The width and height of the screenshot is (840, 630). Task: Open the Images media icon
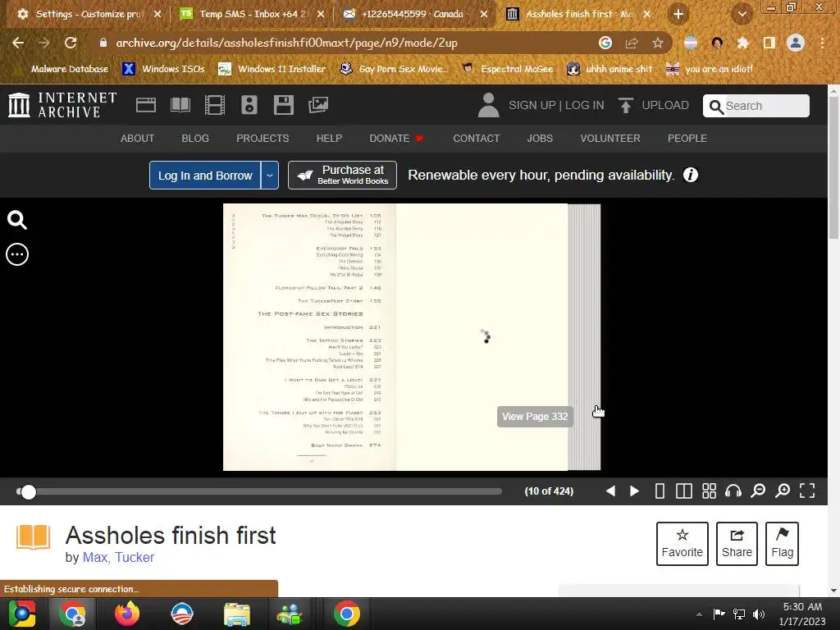click(x=318, y=105)
